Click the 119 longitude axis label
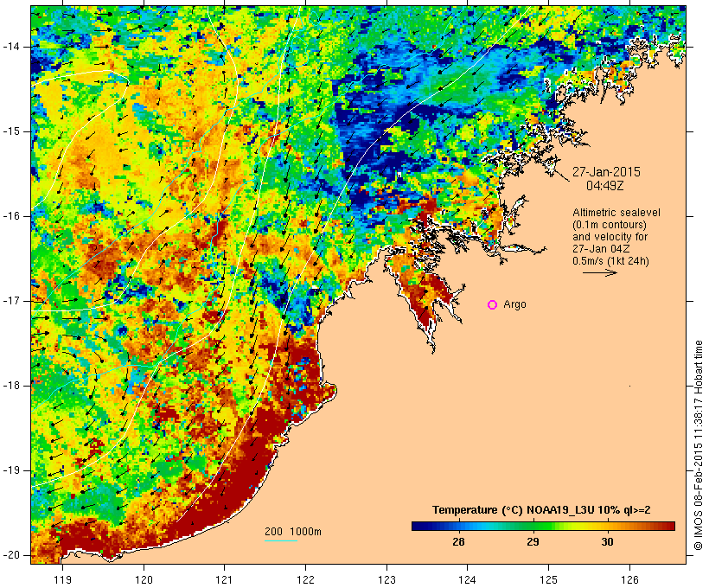Image resolution: width=709 pixels, height=588 pixels. (x=62, y=580)
